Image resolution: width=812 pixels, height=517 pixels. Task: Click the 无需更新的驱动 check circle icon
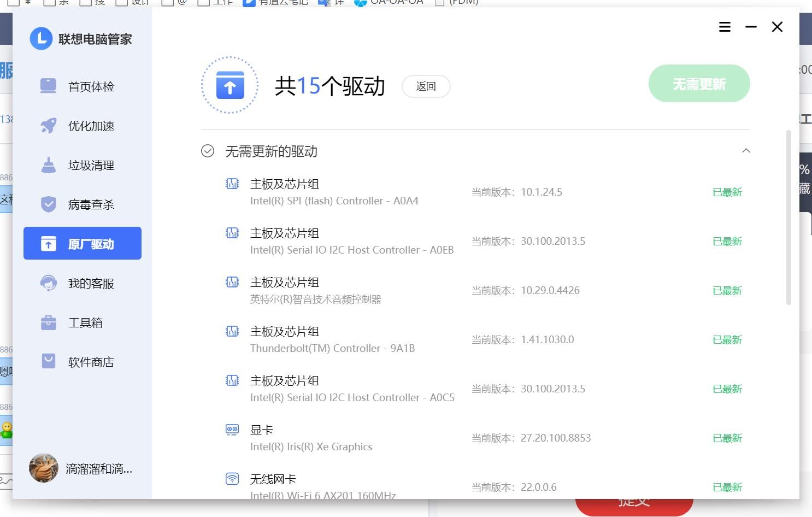point(208,151)
